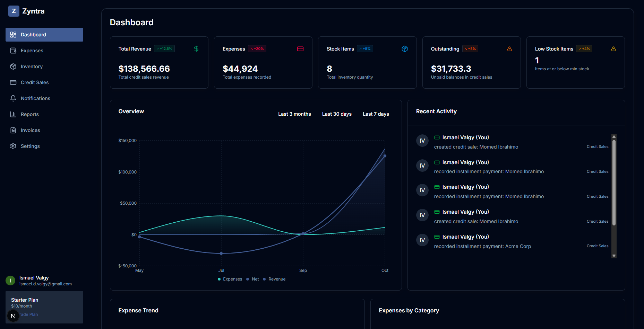Viewport: 644px width, 329px height.
Task: Click the Notifications bell icon
Action: (13, 98)
